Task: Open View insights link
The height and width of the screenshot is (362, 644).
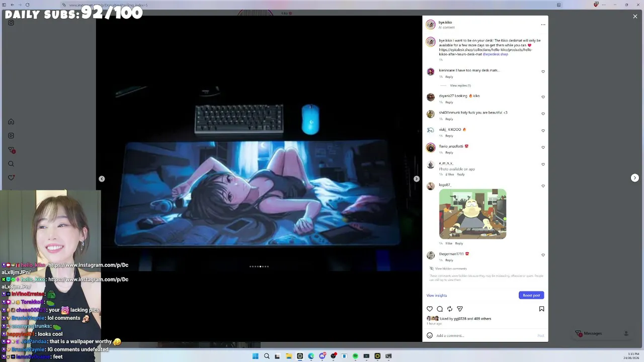Action: (437, 295)
